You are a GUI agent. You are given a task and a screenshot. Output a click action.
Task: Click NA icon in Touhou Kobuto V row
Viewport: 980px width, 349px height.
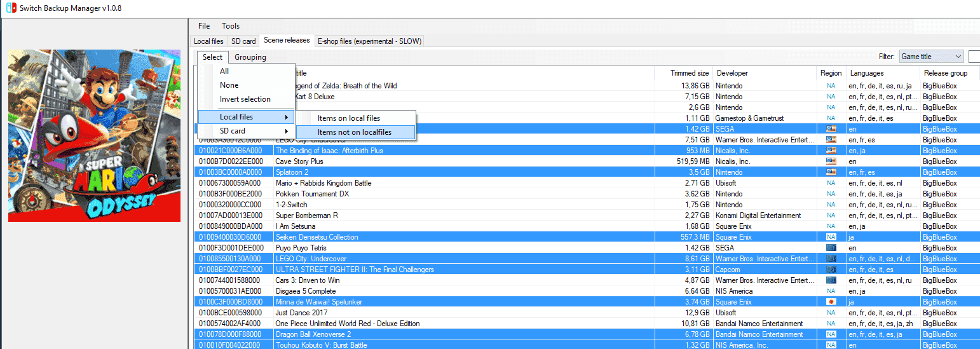tap(831, 345)
